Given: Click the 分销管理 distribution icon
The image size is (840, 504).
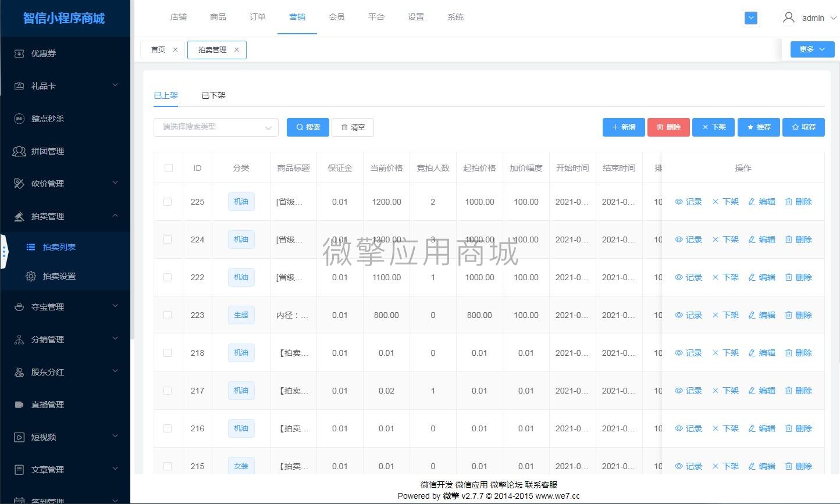Looking at the screenshot, I should (x=19, y=339).
